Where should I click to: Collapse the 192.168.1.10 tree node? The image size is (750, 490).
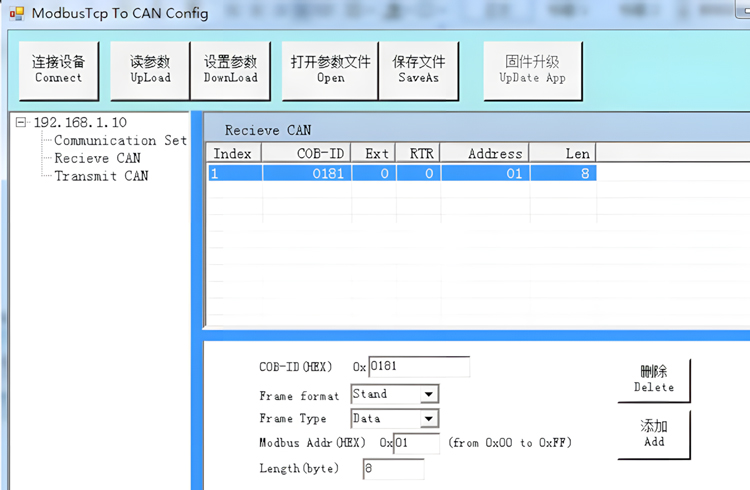click(x=23, y=122)
